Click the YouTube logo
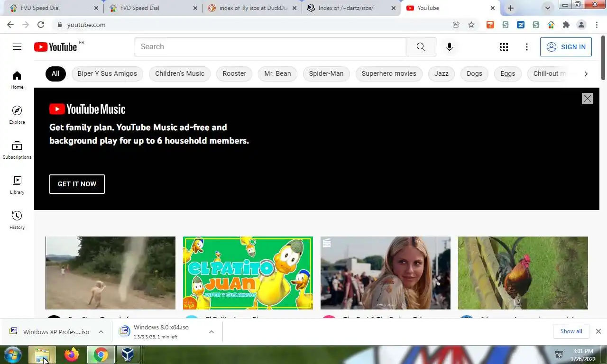This screenshot has height=364, width=607. (x=55, y=47)
